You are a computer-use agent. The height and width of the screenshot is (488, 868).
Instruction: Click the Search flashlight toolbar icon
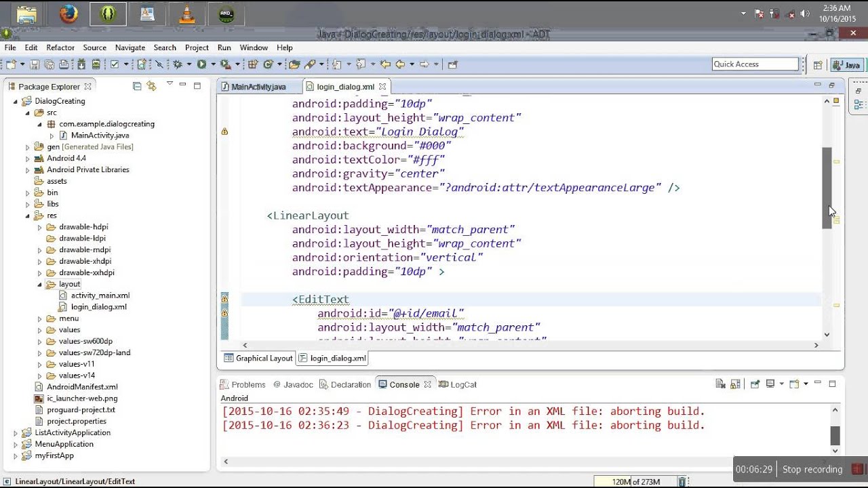(x=310, y=64)
